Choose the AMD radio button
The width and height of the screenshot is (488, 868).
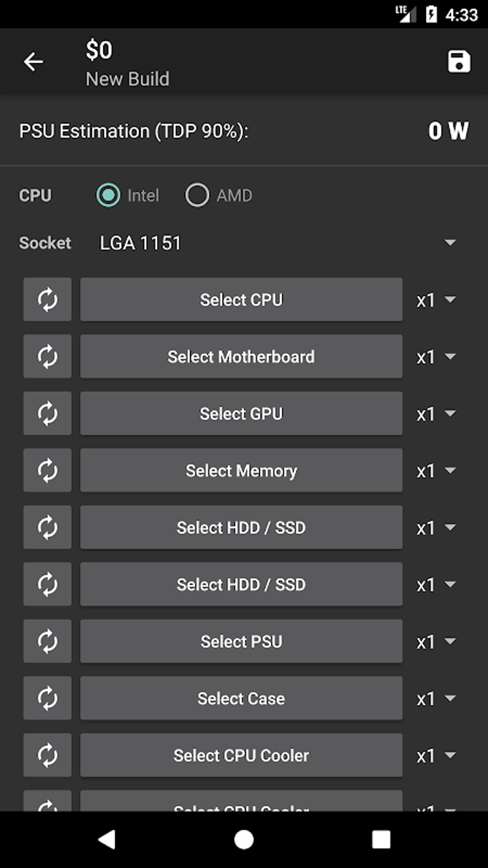198,195
